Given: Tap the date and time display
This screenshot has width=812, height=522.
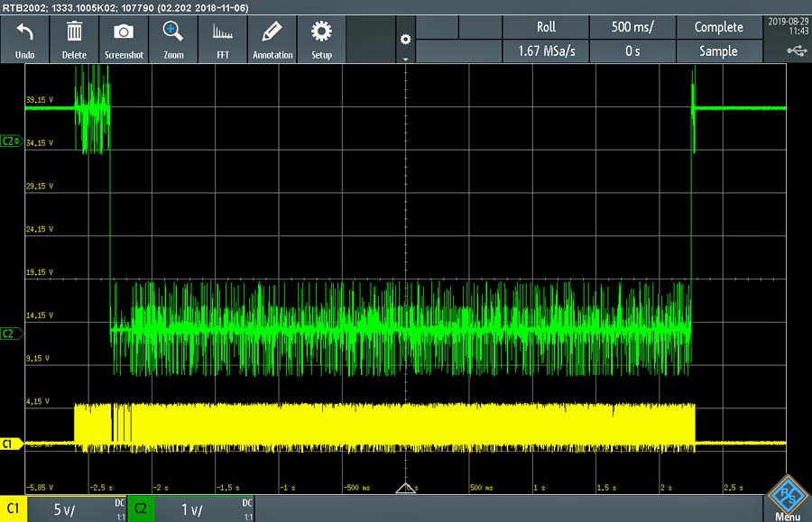Looking at the screenshot, I should tap(788, 26).
